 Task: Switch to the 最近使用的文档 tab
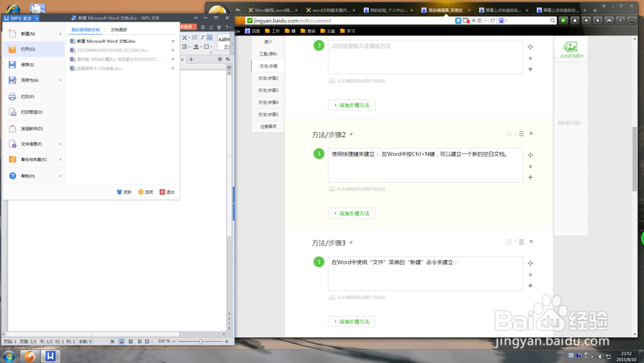coord(86,30)
